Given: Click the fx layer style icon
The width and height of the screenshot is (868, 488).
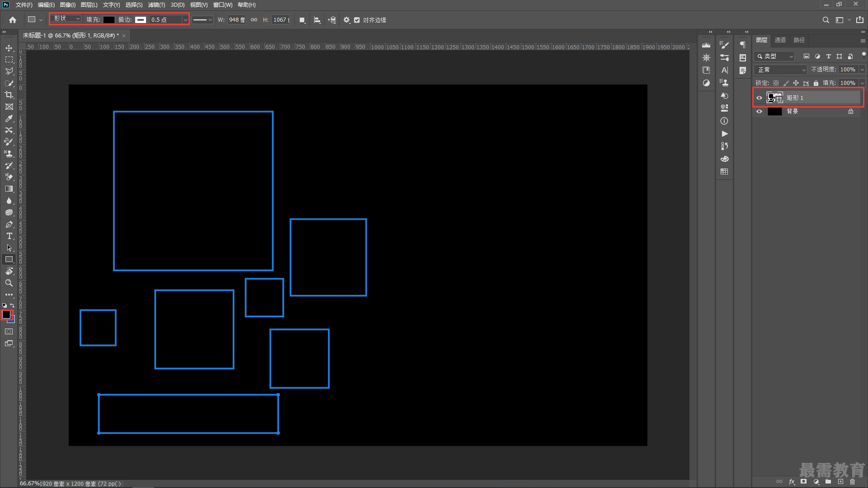Looking at the screenshot, I should click(792, 482).
